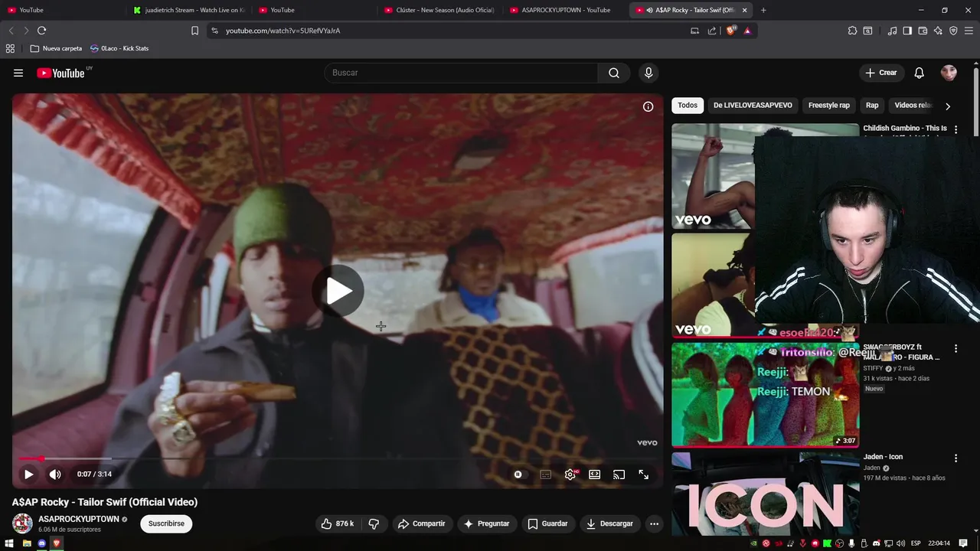Open the account avatar menu
This screenshot has width=980, height=551.
point(949,73)
